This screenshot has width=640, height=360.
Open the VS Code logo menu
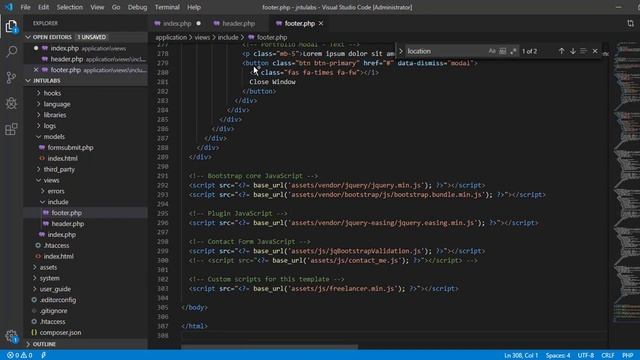(x=9, y=7)
